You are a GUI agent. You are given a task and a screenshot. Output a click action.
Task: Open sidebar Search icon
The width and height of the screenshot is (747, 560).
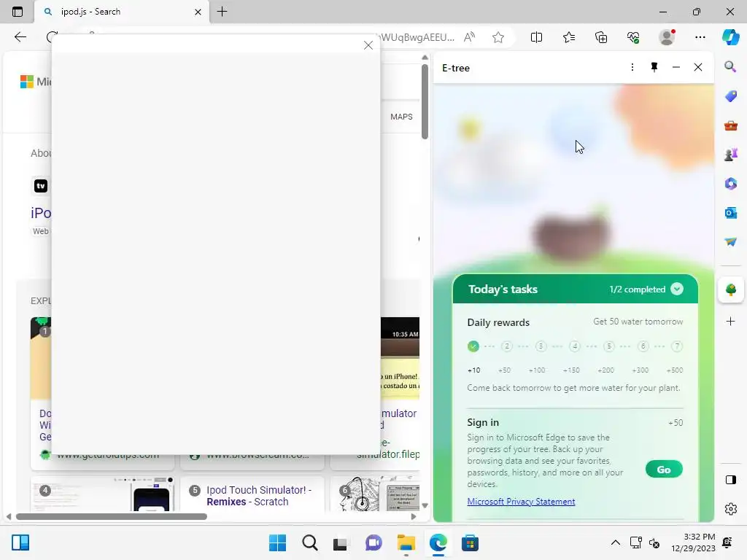click(x=730, y=66)
